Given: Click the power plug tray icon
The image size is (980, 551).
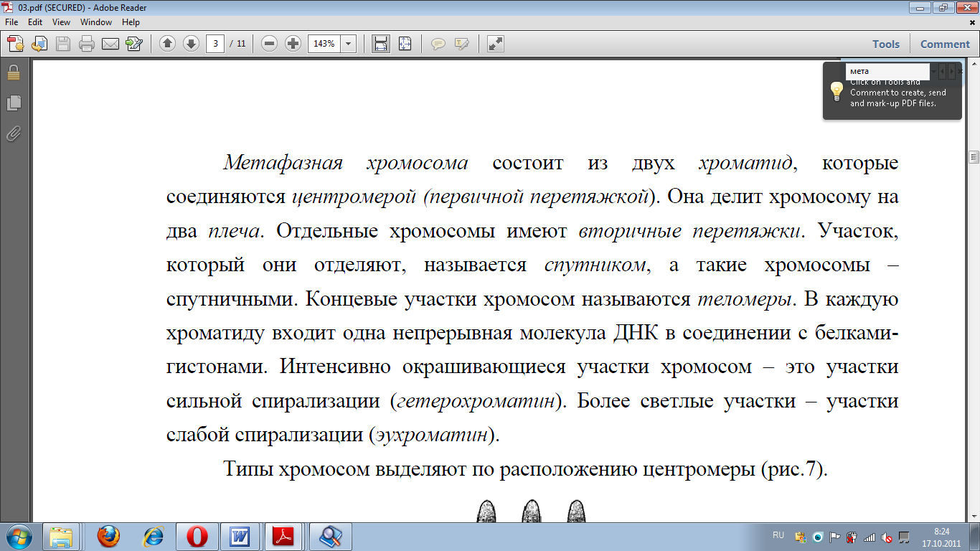Looking at the screenshot, I should tap(852, 537).
